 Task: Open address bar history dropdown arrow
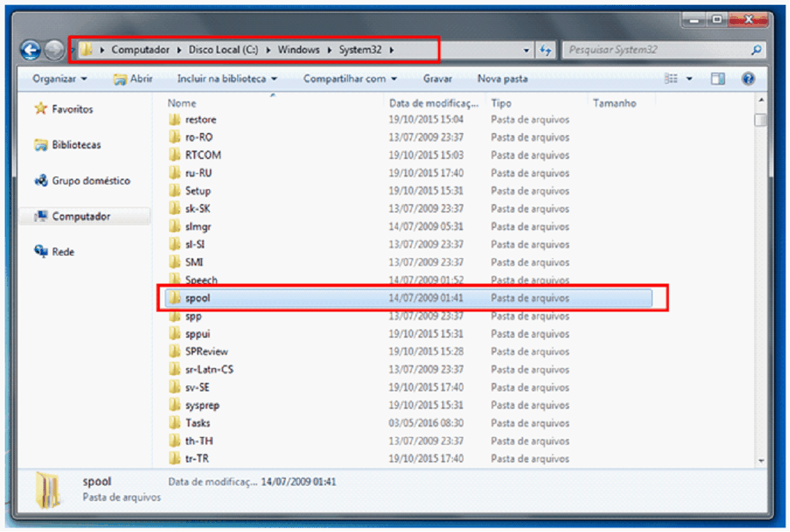527,51
